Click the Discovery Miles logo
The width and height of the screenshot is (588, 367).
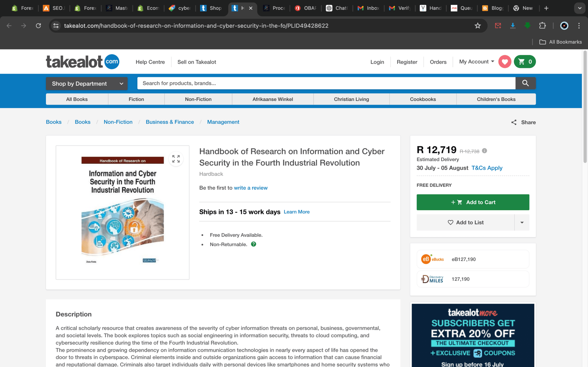click(432, 279)
